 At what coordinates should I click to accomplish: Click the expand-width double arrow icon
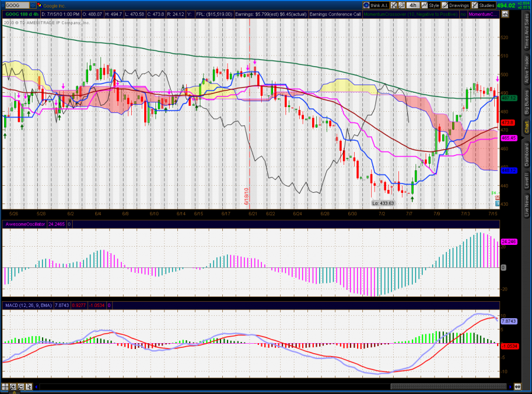(x=517, y=386)
